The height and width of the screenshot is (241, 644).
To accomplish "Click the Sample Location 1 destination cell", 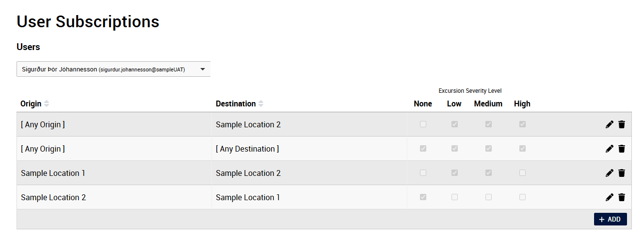I will (248, 197).
